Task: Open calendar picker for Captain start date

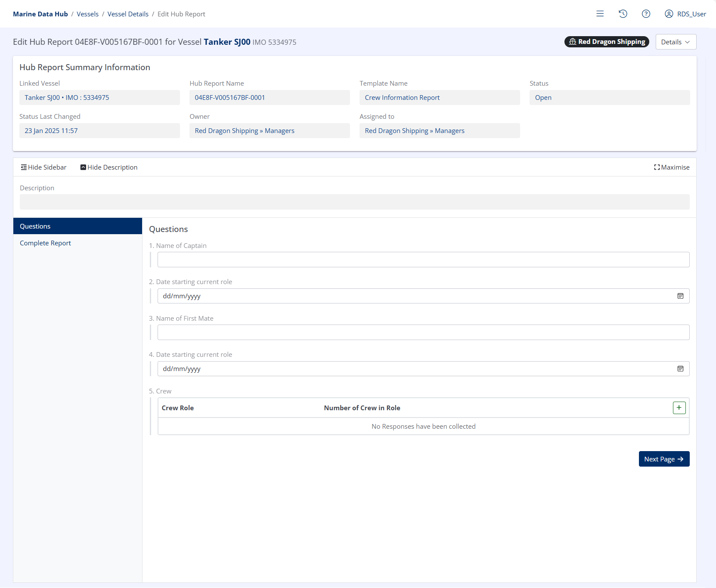Action: point(680,296)
